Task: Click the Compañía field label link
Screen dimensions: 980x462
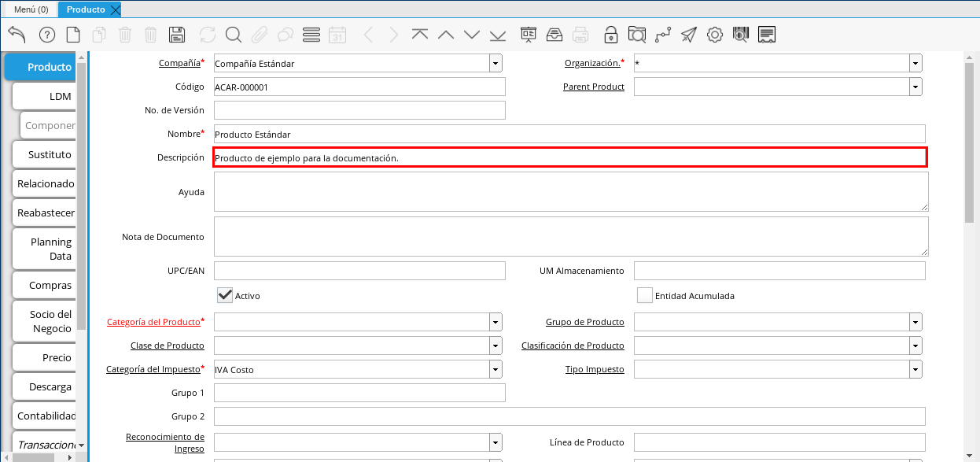Action: [x=179, y=63]
